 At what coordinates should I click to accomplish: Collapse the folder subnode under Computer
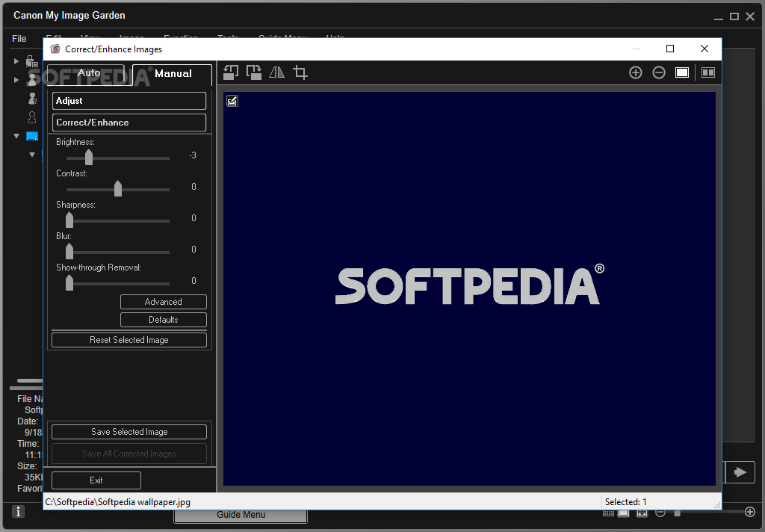tap(31, 155)
